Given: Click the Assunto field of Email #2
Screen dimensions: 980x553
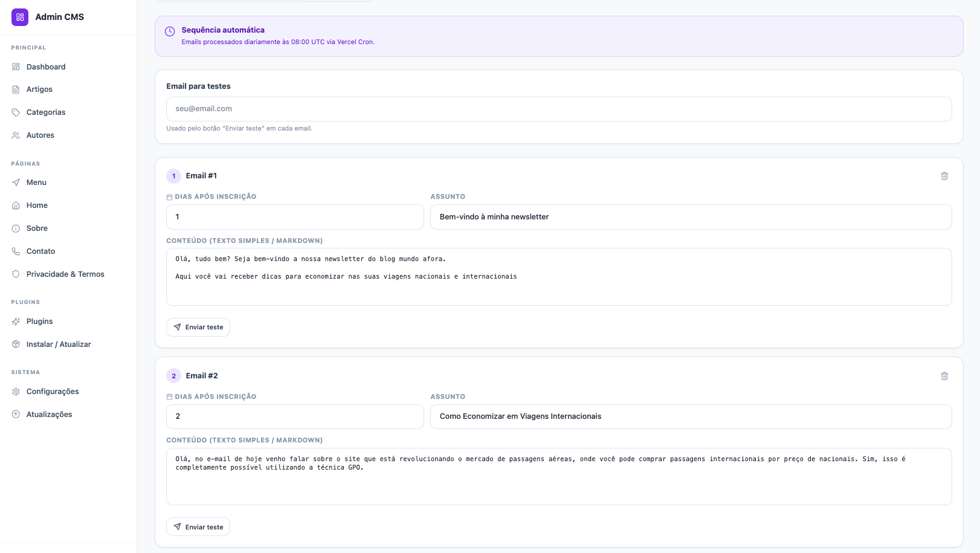Looking at the screenshot, I should [x=691, y=416].
